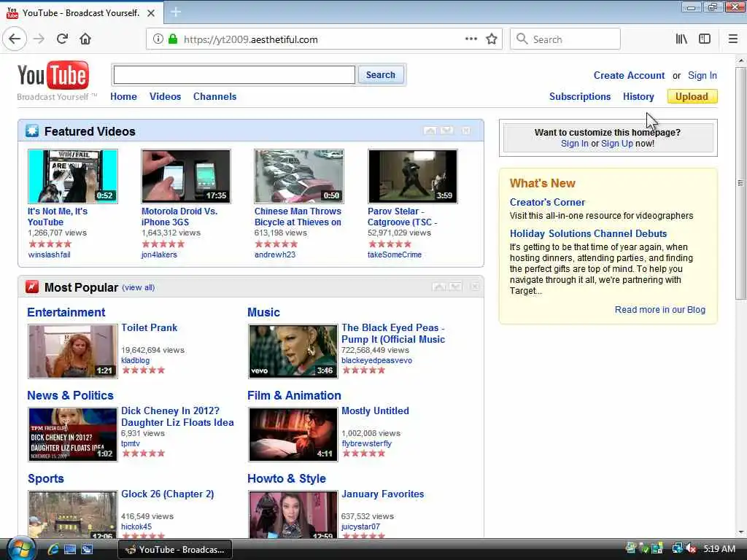Open the Motorola Droid Vs. iPhone 3GS thumbnail

[x=186, y=176]
